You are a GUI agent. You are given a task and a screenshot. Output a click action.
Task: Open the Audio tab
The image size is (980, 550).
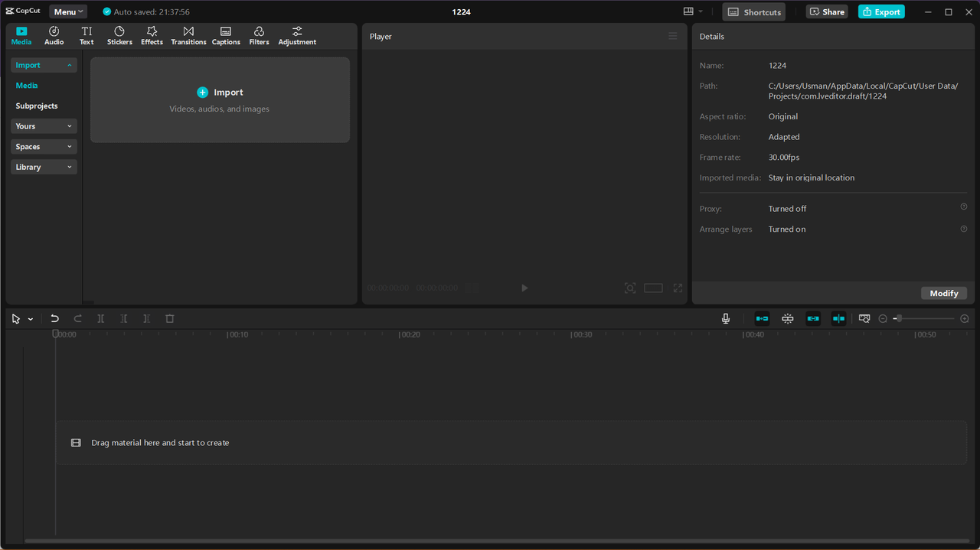(x=54, y=36)
